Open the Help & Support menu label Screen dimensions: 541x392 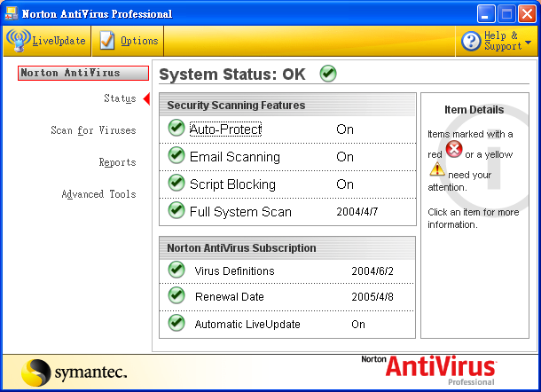point(503,41)
